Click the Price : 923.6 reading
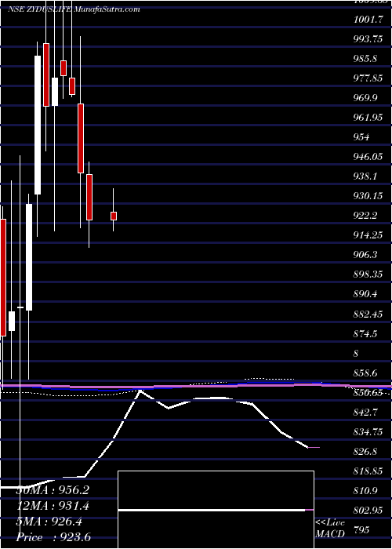Image resolution: width=392 pixels, height=549 pixels. pos(53,537)
